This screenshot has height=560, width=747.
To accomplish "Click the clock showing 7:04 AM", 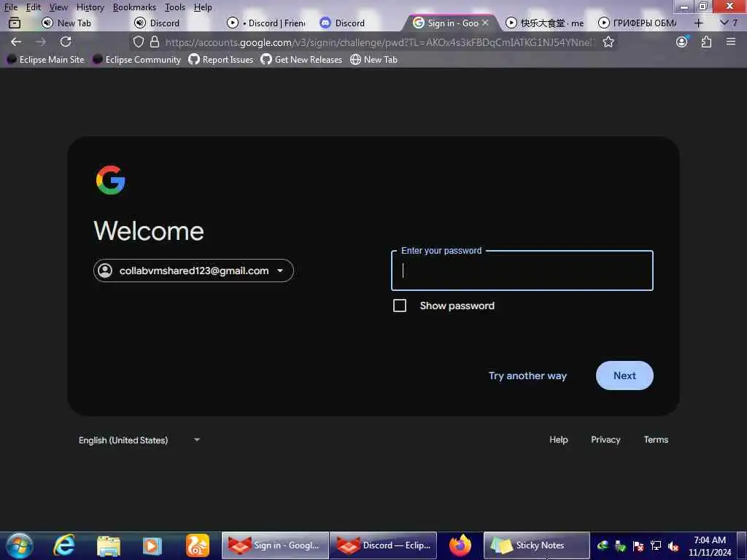I will pos(710,546).
